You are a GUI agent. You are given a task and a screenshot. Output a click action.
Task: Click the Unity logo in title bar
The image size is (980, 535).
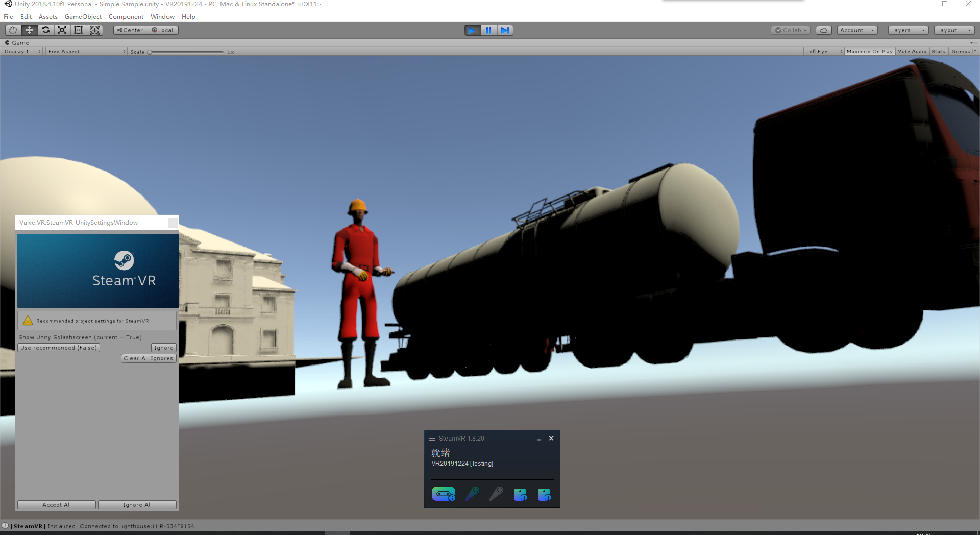click(8, 4)
